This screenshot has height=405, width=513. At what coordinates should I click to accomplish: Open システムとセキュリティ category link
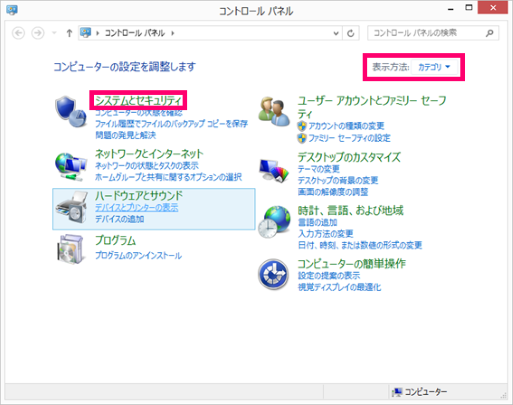pyautogui.click(x=138, y=100)
